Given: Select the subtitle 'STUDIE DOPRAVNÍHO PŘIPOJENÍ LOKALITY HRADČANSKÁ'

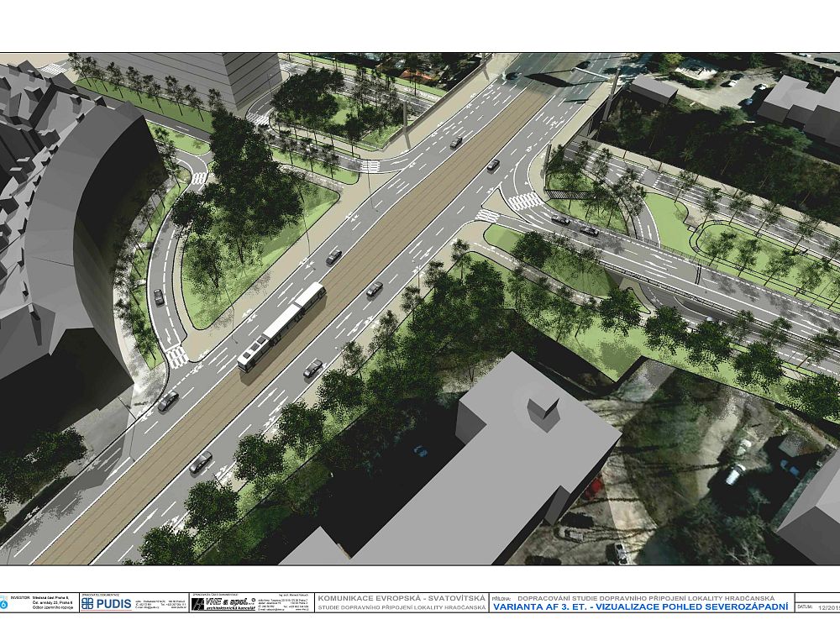Looking at the screenshot, I should 402,607.
